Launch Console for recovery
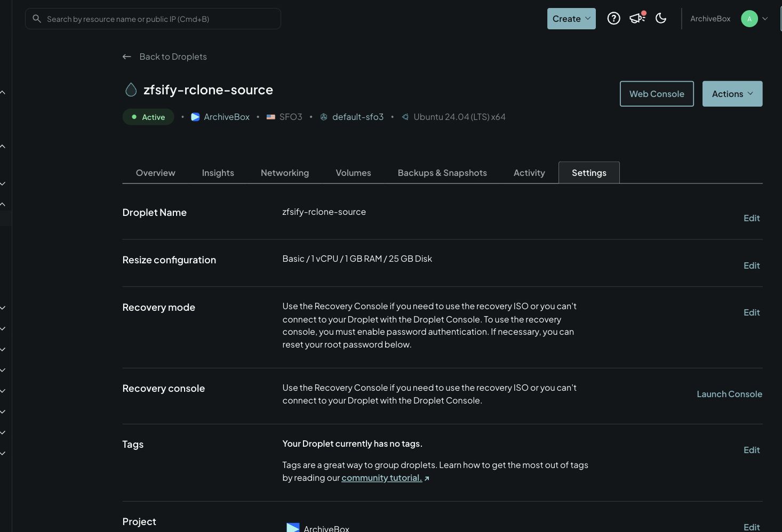Image resolution: width=782 pixels, height=532 pixels. 729,394
